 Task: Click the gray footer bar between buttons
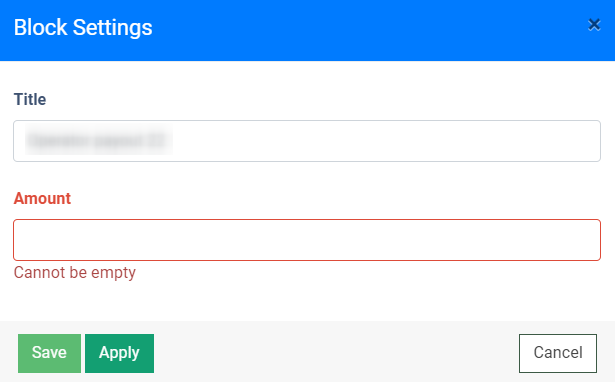(336, 353)
